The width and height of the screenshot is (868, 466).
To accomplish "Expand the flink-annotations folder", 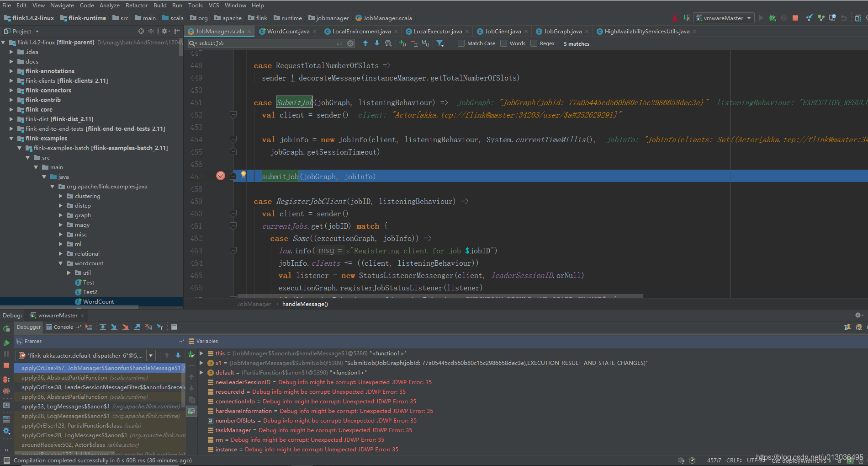I will point(11,71).
